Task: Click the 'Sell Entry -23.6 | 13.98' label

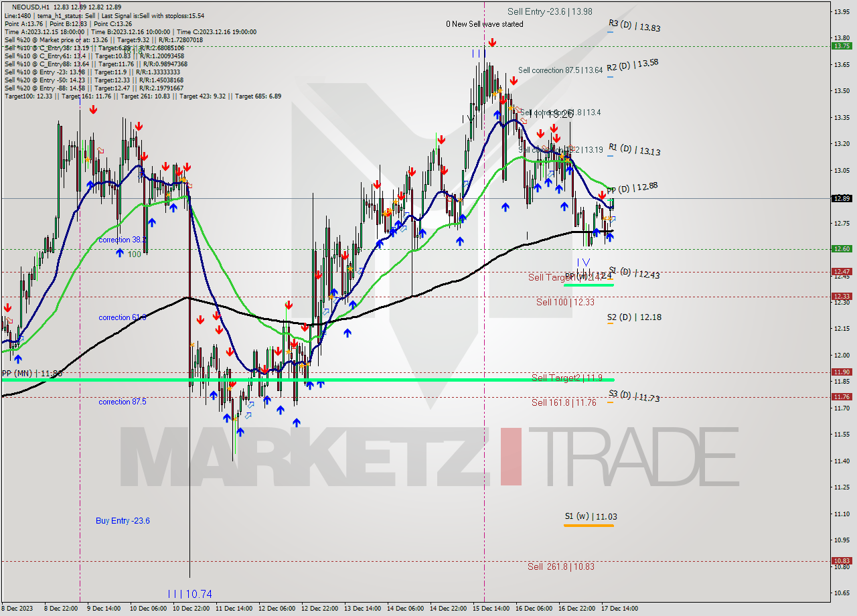Action: [x=550, y=11]
